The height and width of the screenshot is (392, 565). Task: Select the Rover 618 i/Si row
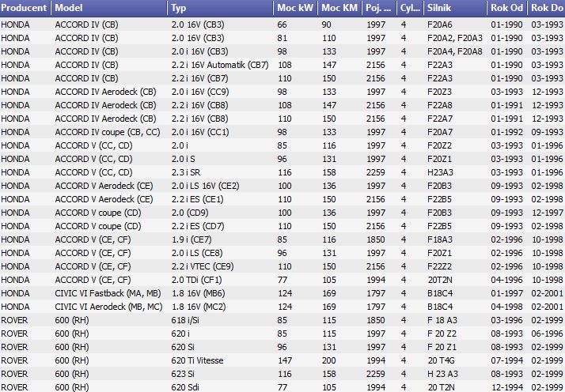(282, 320)
